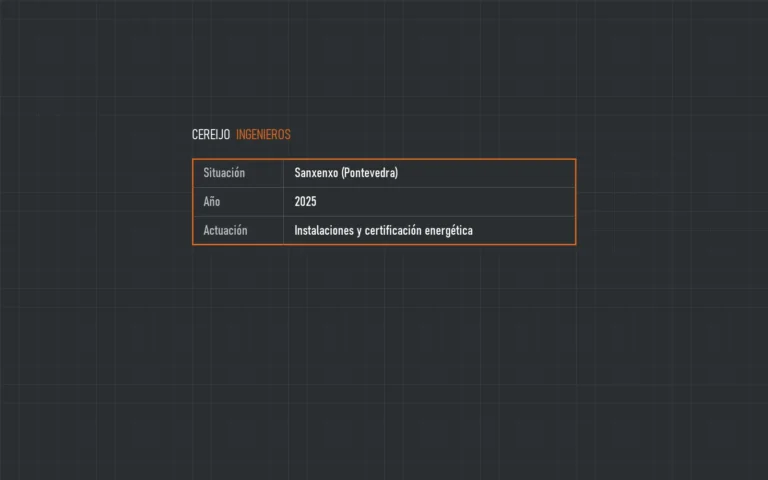This screenshot has width=768, height=480.
Task: Click the Año label cell
Action: (238, 202)
